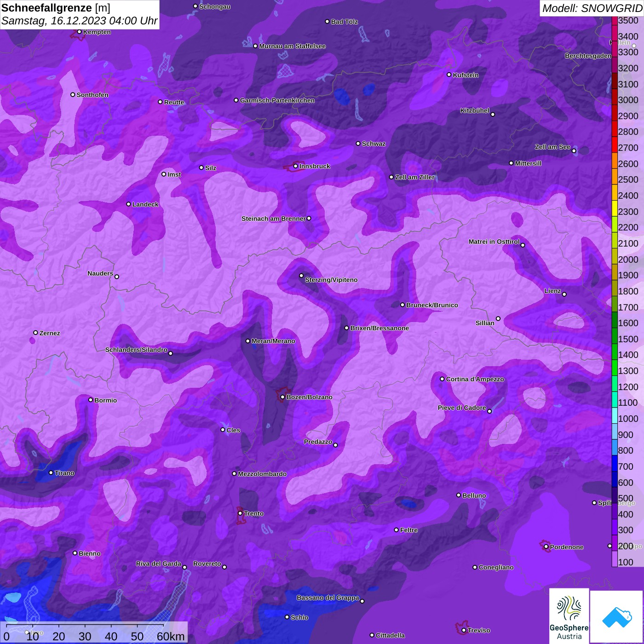This screenshot has width=644, height=644.
Task: Click the Sillian label
Action: tap(485, 323)
